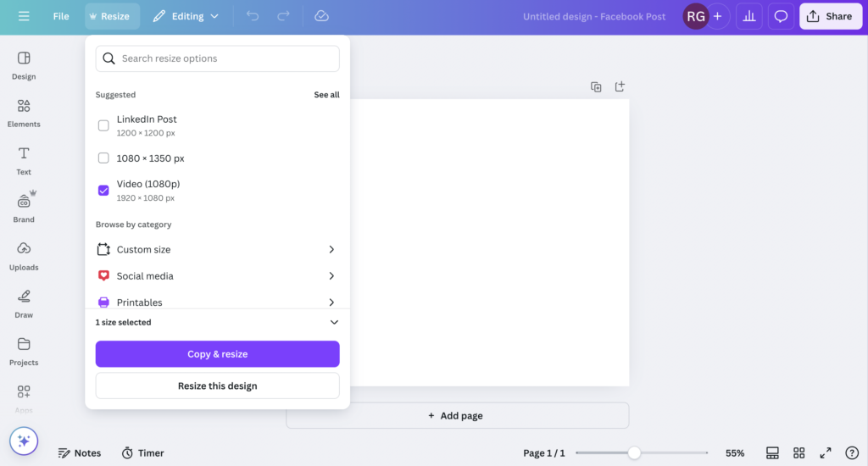
Task: Open the hamburger main menu
Action: [x=23, y=16]
